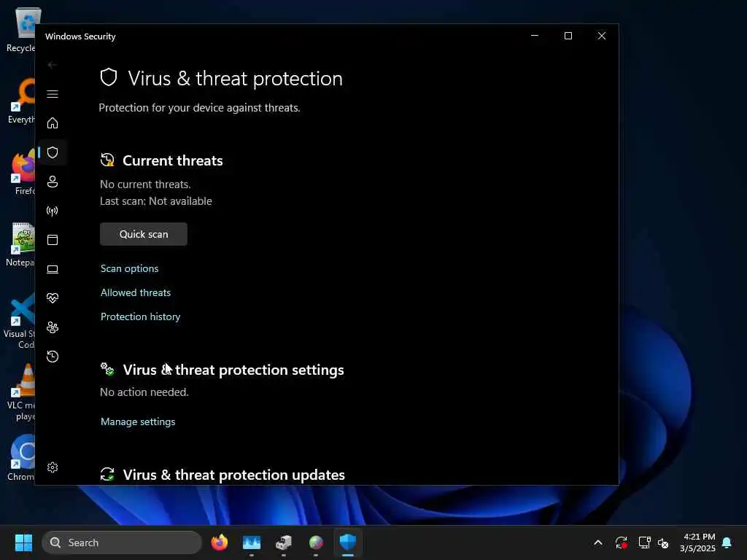The width and height of the screenshot is (747, 560).
Task: Open Account protection sidebar icon
Action: click(x=53, y=182)
